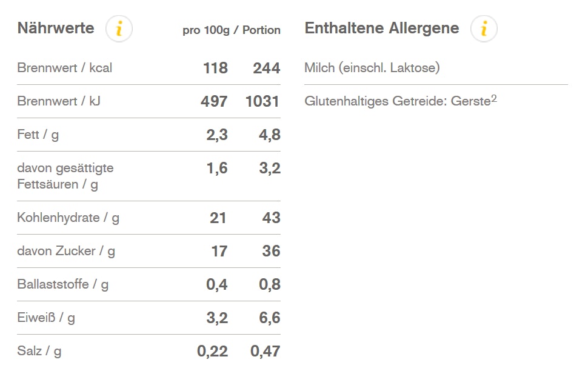Click the superscript 2 footnote after Gerste
Screen dimensions: 588x388
pyautogui.click(x=494, y=98)
